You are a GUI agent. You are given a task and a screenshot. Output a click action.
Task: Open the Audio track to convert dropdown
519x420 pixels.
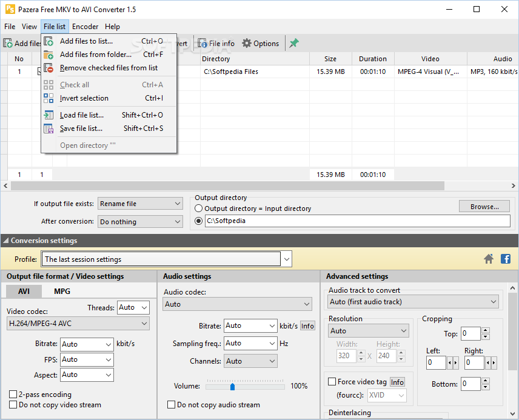(x=414, y=301)
